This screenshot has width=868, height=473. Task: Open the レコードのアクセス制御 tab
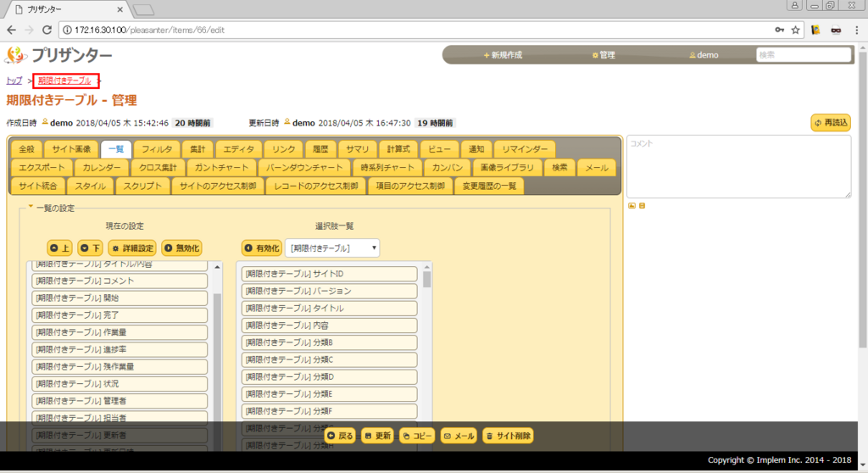[x=315, y=186]
